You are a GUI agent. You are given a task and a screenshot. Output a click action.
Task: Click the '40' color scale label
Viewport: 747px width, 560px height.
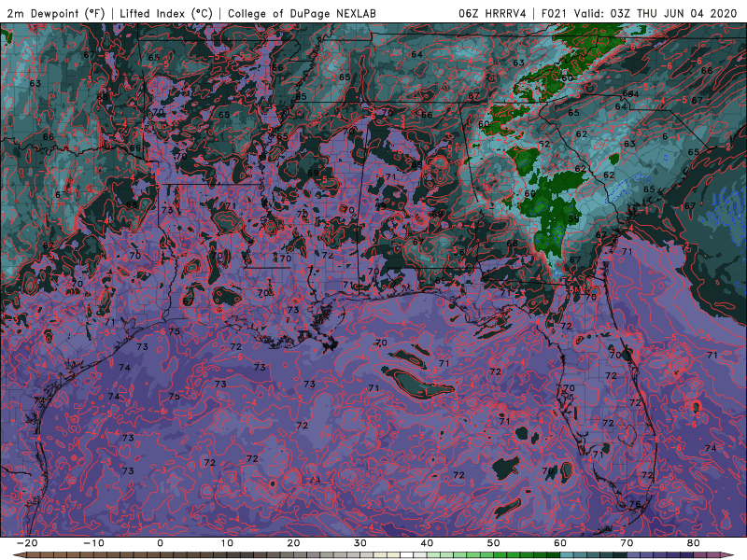427,543
